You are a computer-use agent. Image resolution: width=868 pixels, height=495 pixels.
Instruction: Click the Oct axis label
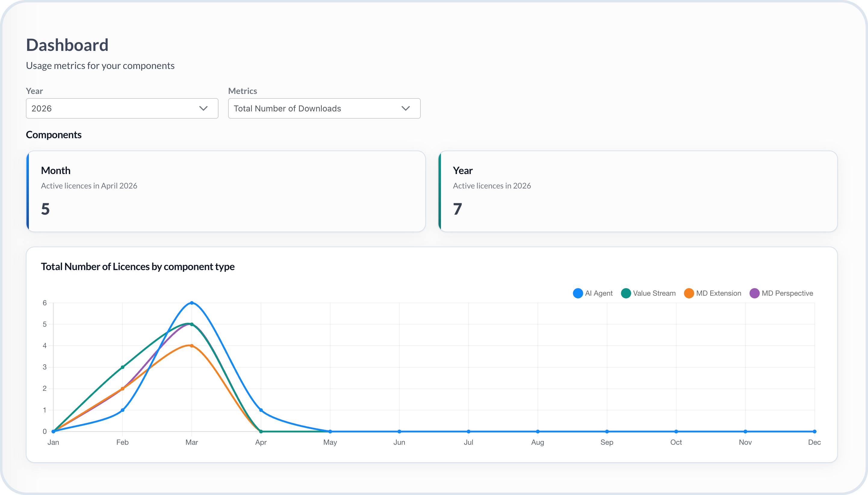click(676, 442)
